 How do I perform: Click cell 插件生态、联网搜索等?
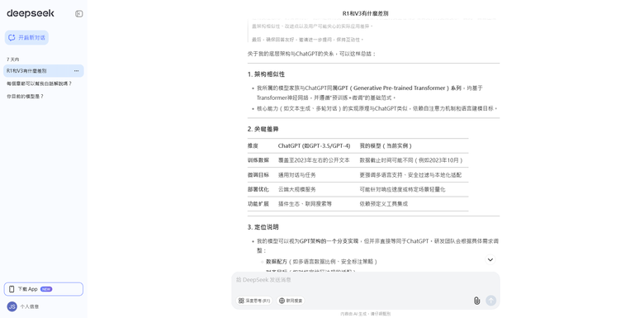pos(305,204)
